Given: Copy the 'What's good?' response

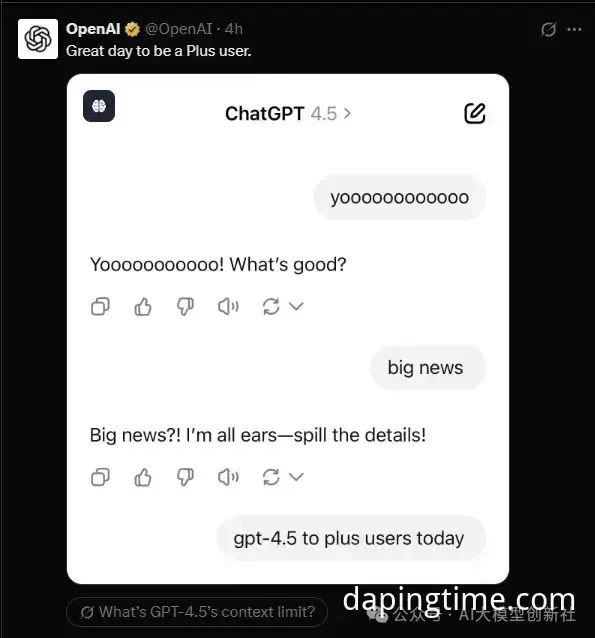Looking at the screenshot, I should point(100,306).
